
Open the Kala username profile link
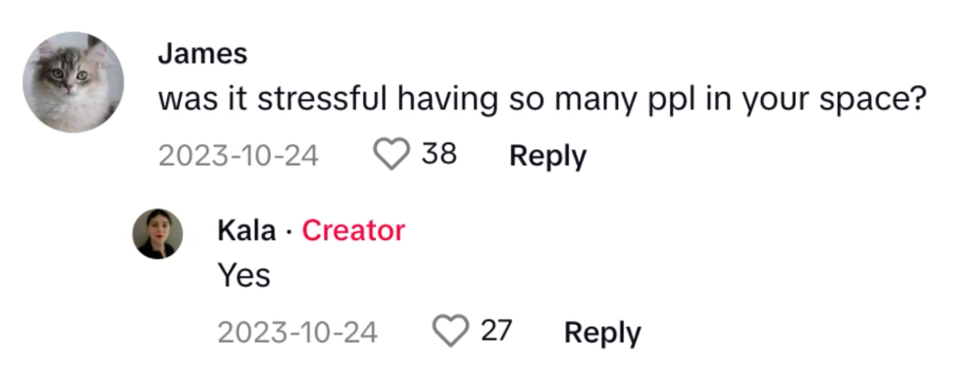click(x=247, y=230)
